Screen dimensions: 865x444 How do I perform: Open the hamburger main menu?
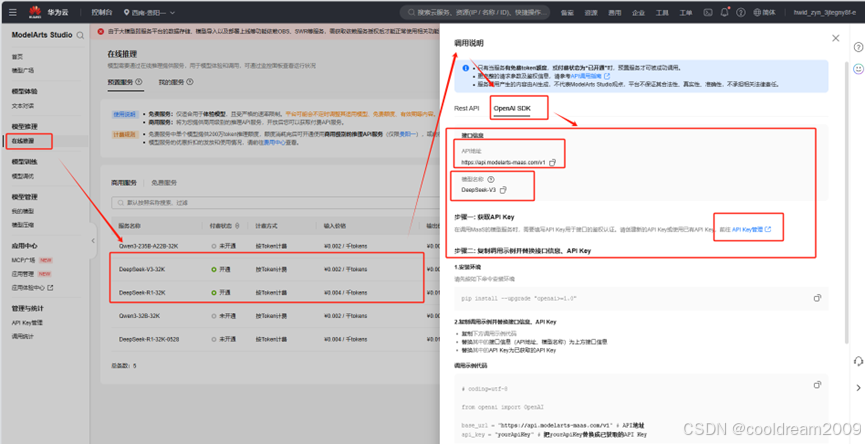(13, 12)
